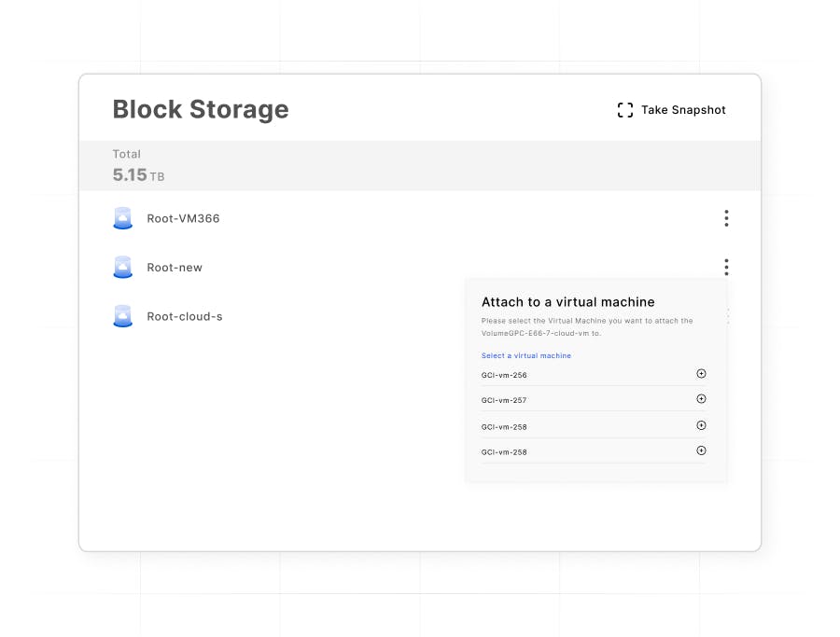Select the Root-VM366 volume name
Viewport: 840px width, 637px height.
[x=183, y=218]
